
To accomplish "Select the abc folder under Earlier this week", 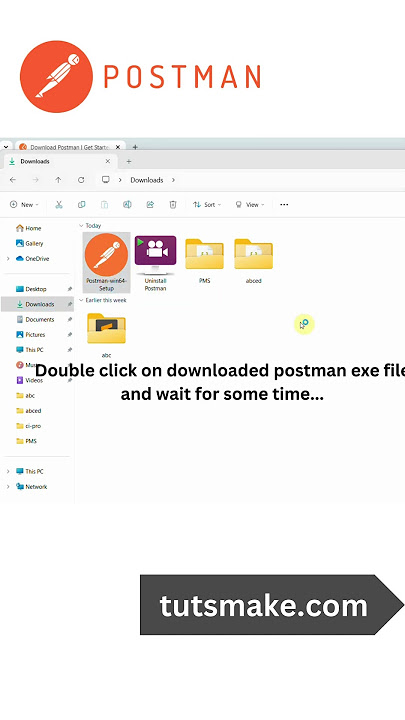I will pyautogui.click(x=106, y=334).
